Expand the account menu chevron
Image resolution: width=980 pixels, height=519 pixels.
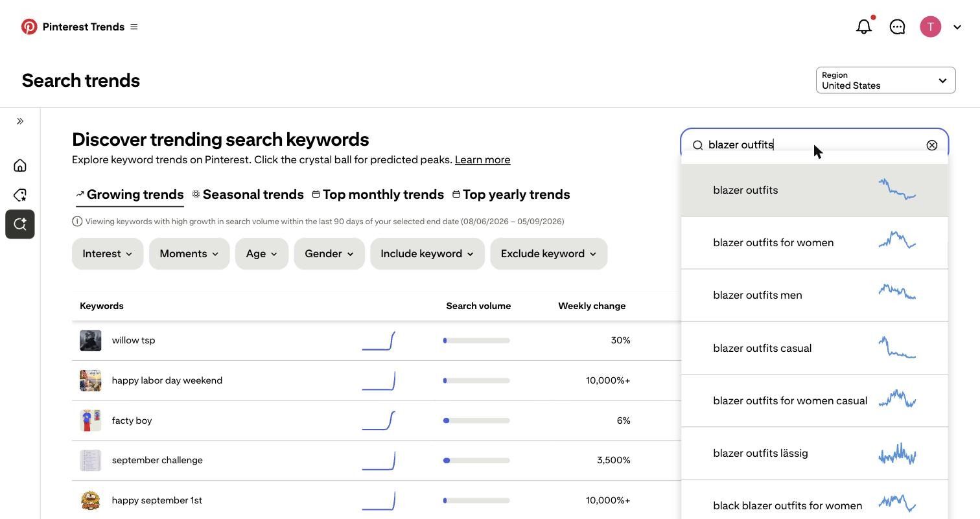[957, 27]
